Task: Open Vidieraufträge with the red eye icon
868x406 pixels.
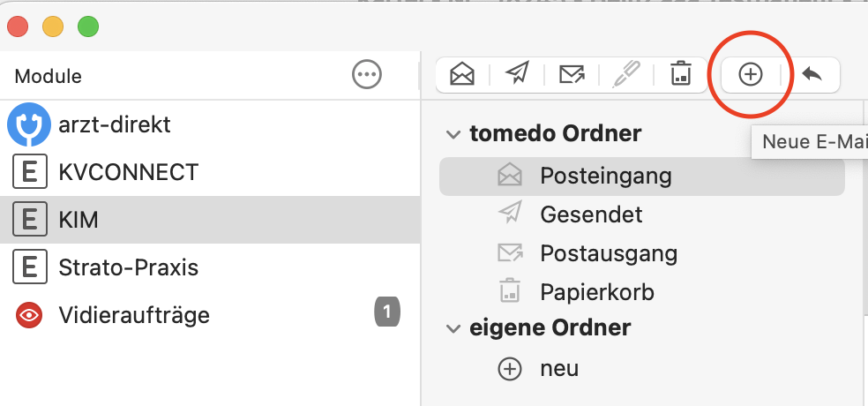Action: click(210, 314)
